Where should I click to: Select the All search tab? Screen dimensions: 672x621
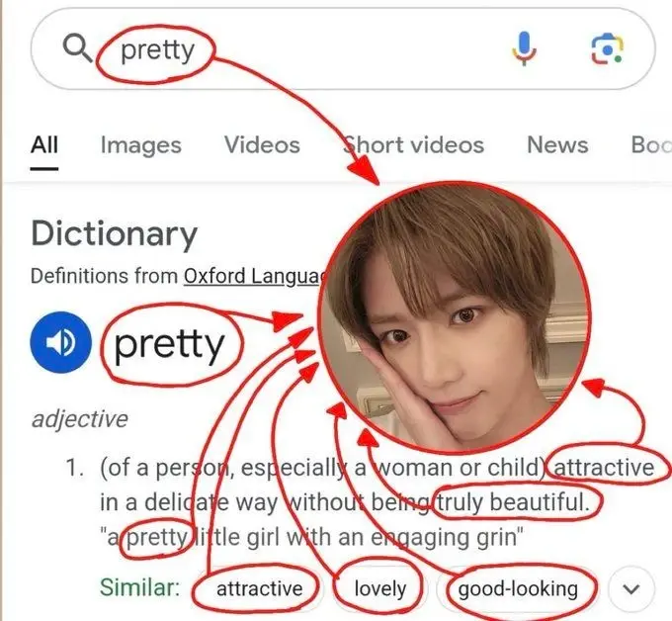[x=44, y=145]
